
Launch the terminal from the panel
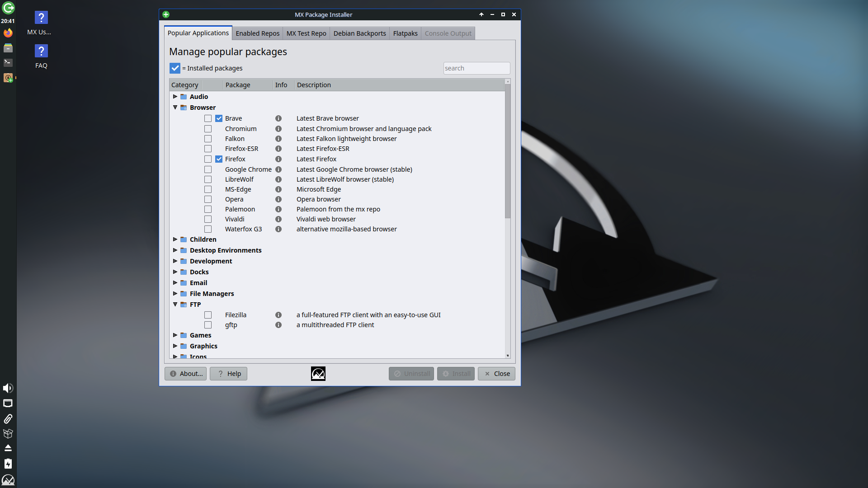pyautogui.click(x=8, y=63)
